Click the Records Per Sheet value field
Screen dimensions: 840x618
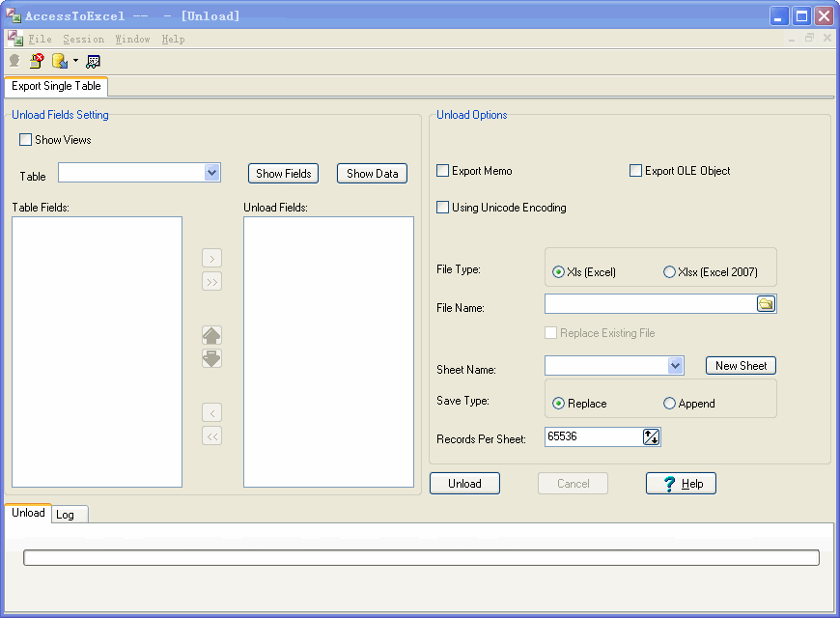tap(594, 436)
